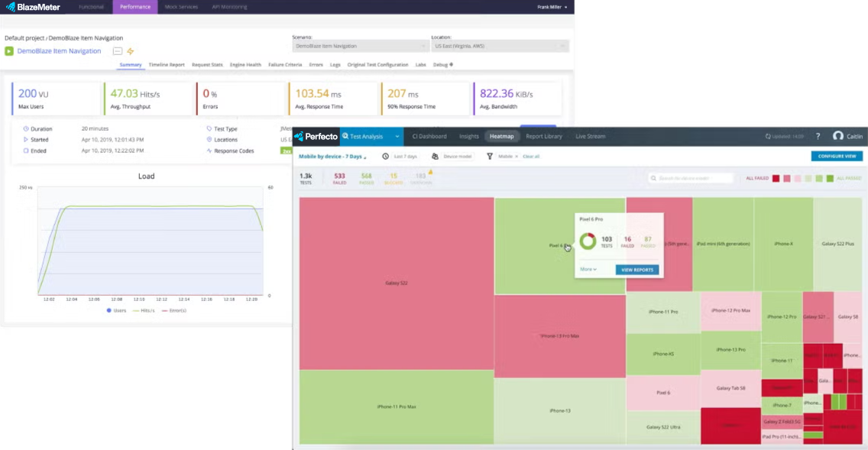
Task: Open the Timeline Report tab
Action: (x=167, y=65)
